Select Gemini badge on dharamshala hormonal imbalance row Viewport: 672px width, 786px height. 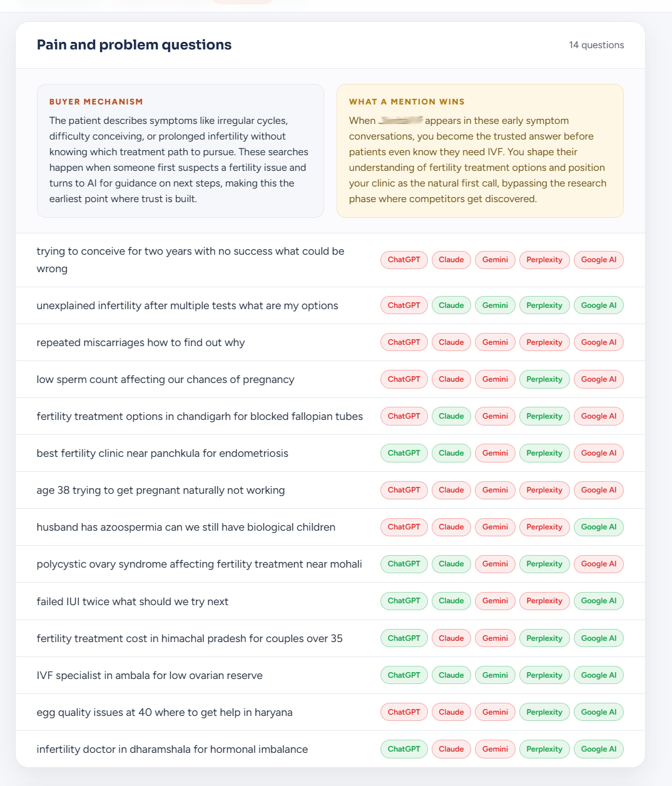(495, 749)
